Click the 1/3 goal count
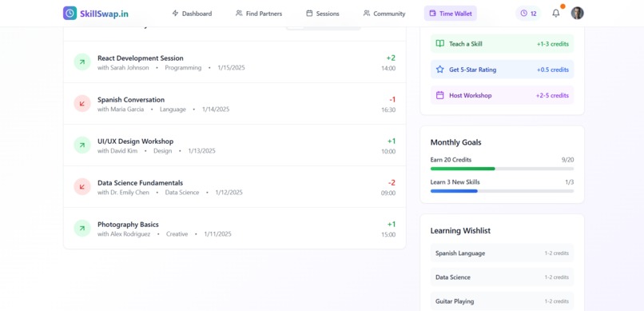The width and height of the screenshot is (644, 311). (x=570, y=182)
